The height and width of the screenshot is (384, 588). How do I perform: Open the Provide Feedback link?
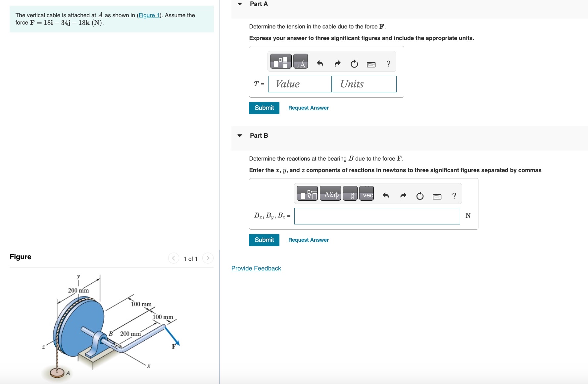pos(256,268)
